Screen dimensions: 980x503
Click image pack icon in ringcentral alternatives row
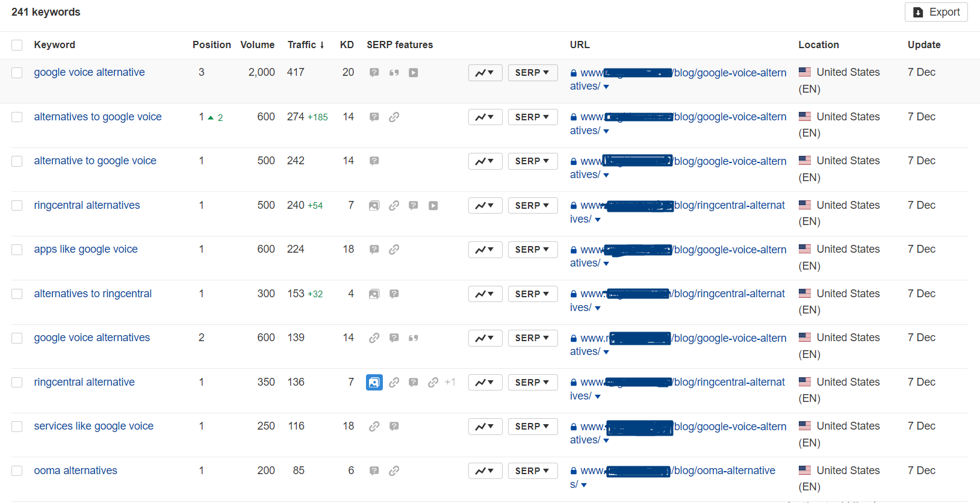click(x=374, y=206)
